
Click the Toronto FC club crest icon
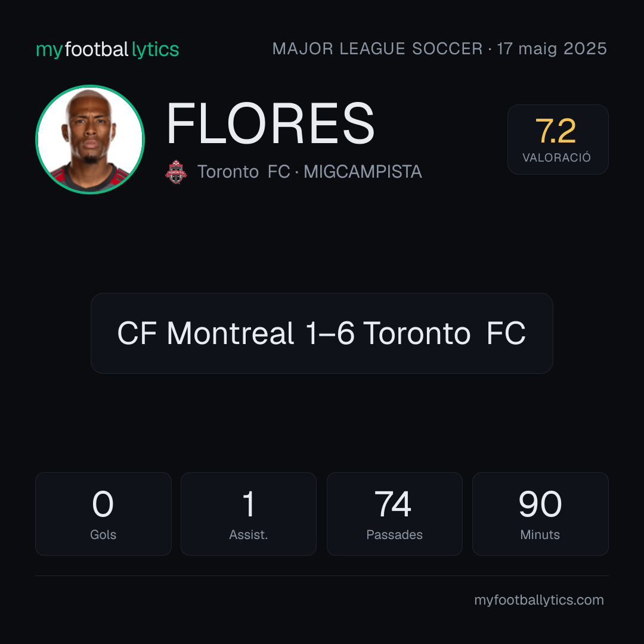pos(176,172)
